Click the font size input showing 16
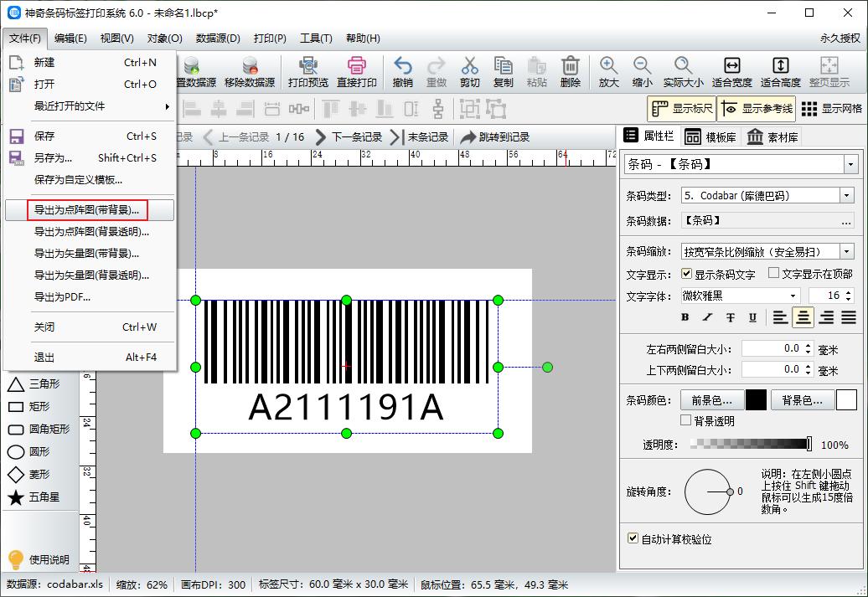868x597 pixels. [828, 296]
